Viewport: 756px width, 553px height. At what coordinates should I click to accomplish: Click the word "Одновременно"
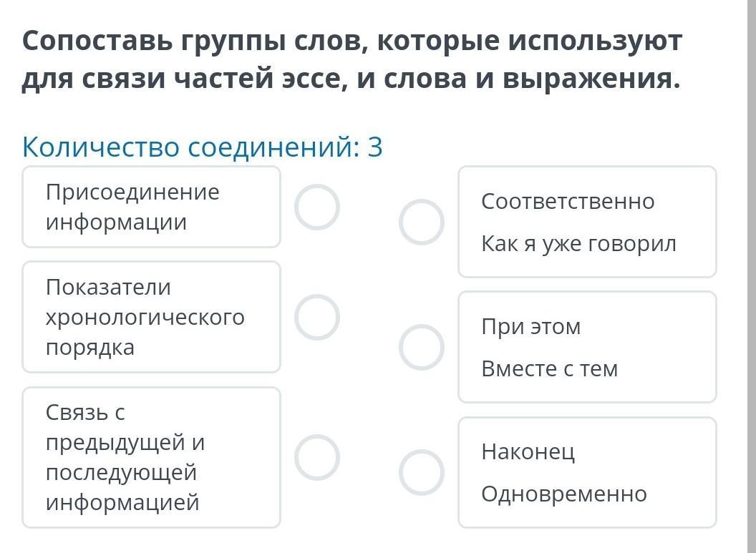[563, 494]
